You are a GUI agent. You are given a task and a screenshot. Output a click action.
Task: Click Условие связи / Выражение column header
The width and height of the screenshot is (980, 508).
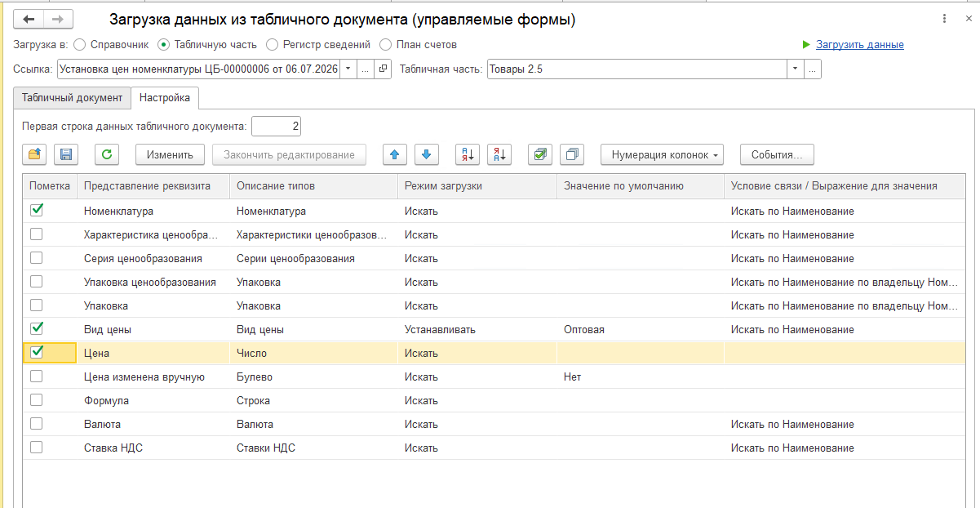[845, 186]
